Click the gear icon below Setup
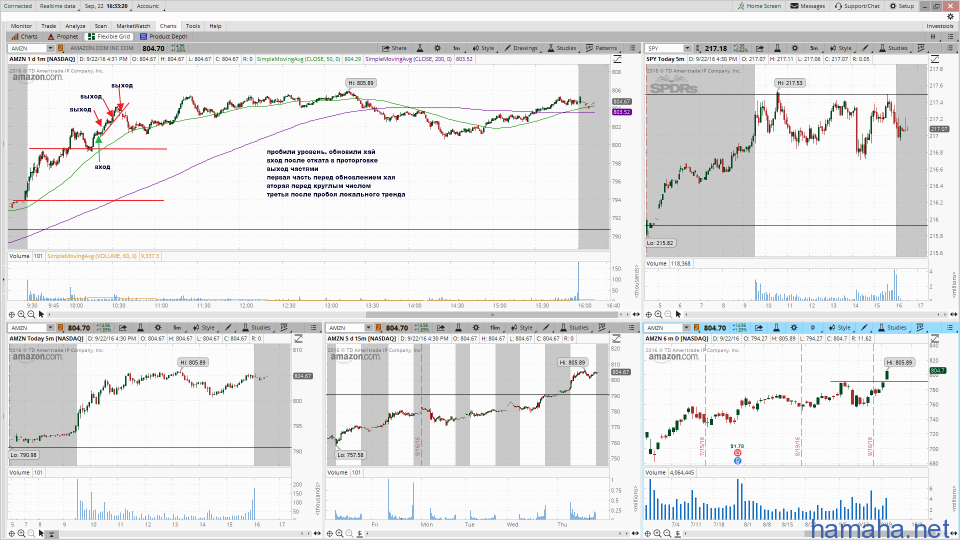This screenshot has width=960, height=540. click(x=950, y=17)
